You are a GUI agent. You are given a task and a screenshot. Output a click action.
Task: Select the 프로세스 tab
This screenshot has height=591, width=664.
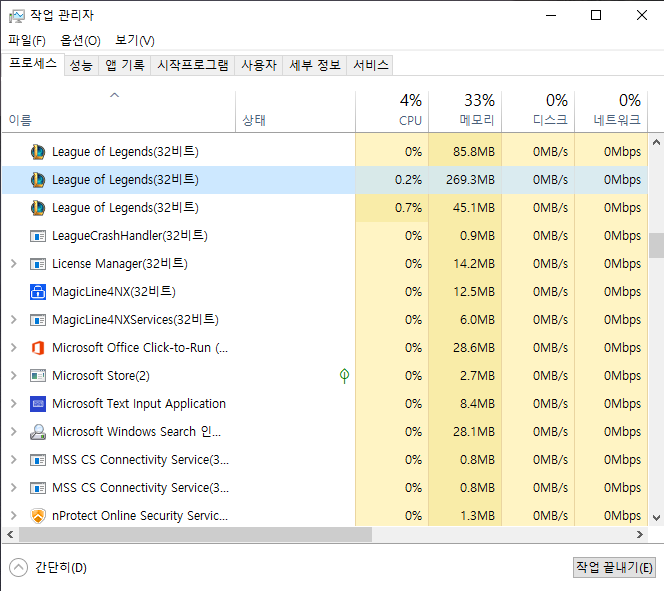(33, 64)
